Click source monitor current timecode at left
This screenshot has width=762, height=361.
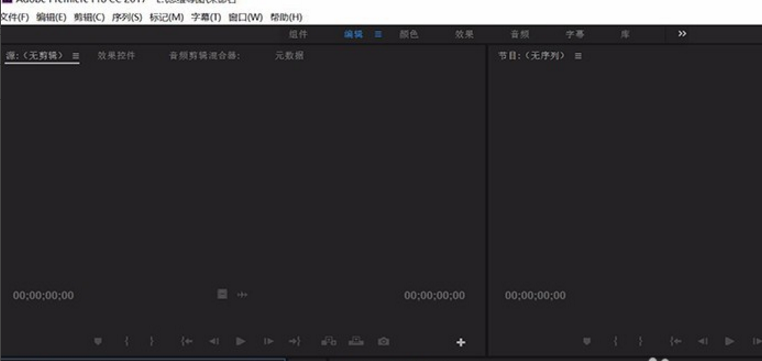[43, 295]
